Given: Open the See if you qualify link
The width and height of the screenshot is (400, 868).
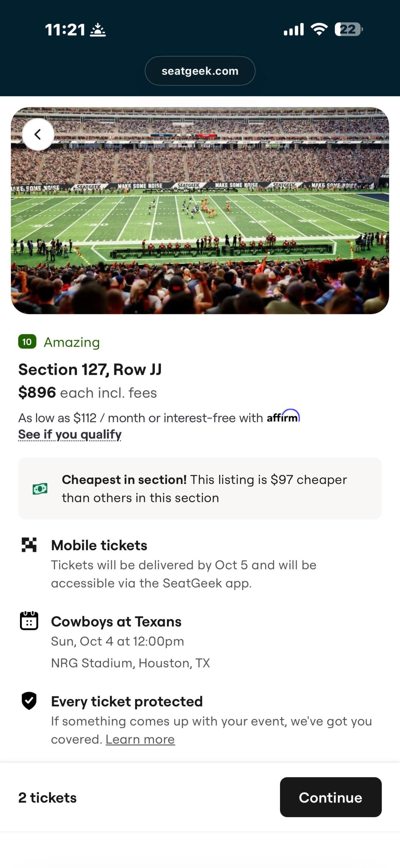Looking at the screenshot, I should pos(70,434).
